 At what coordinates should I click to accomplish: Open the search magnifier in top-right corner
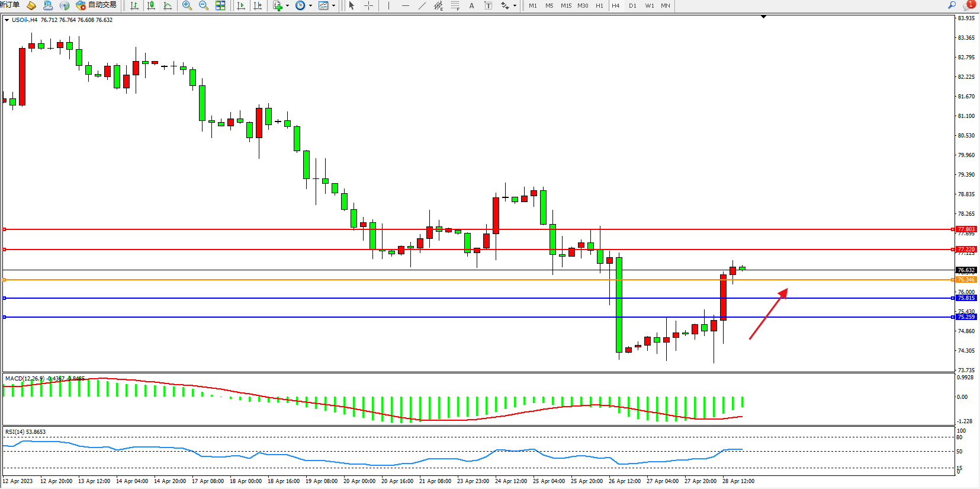[952, 5]
